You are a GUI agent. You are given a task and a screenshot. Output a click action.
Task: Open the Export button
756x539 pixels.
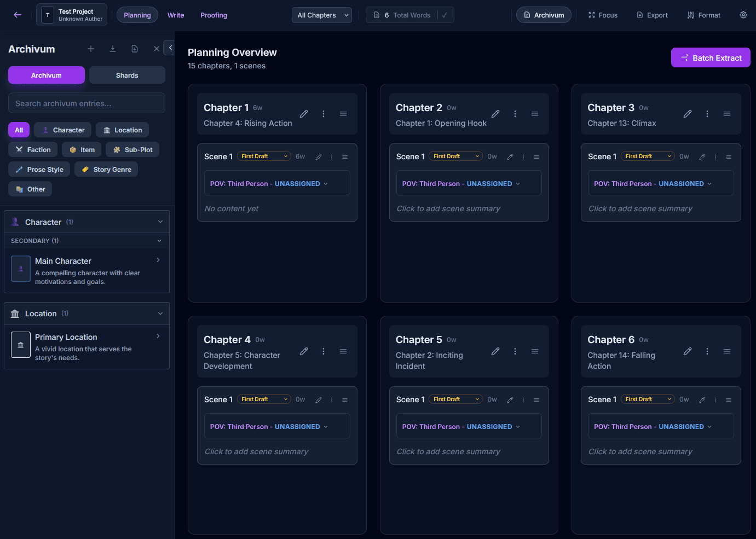coord(652,15)
